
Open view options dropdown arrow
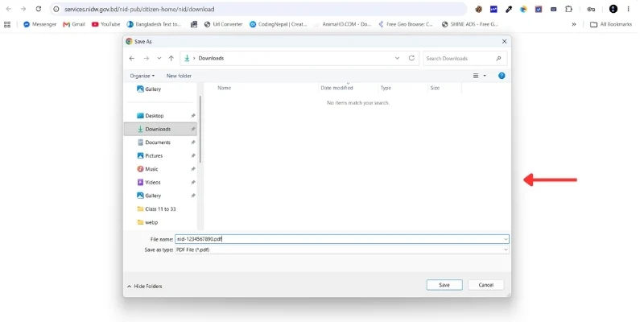click(485, 76)
